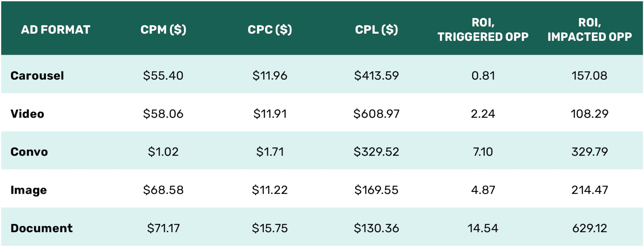Screen dimensions: 644x246
Task: Select the 14.54 triggered ROI value
Action: 483,228
